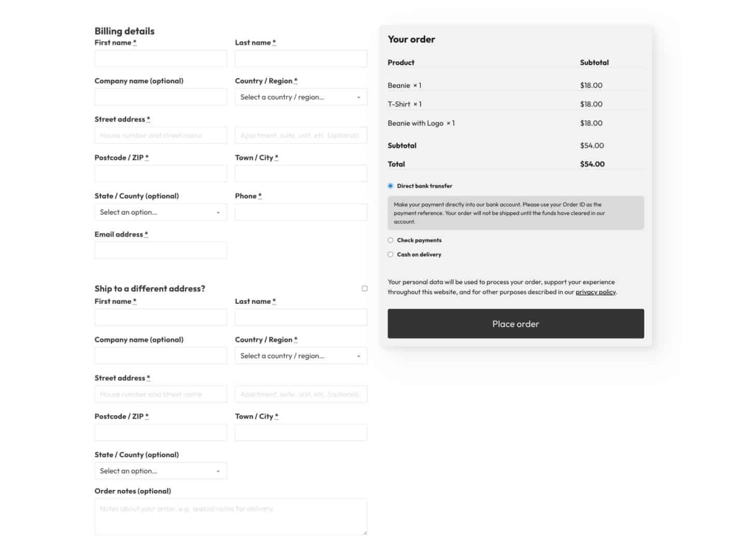The height and width of the screenshot is (560, 747).
Task: Open the privacy policy link
Action: click(x=596, y=292)
